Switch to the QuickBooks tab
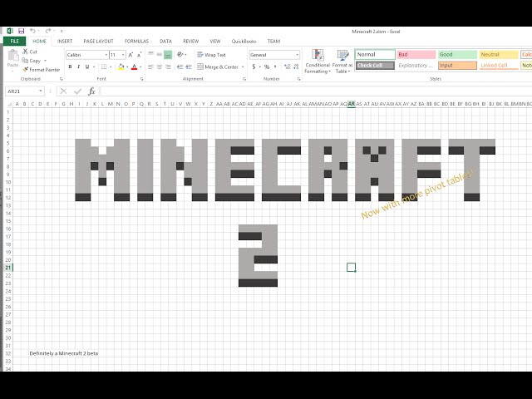 244,41
